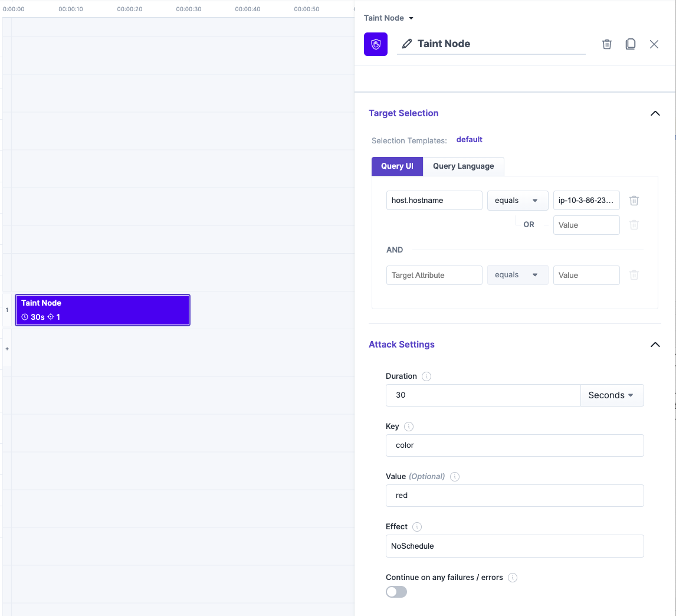Toggle Continue on any failures / errors switch
Viewport: 676px width, 616px height.
coord(396,592)
